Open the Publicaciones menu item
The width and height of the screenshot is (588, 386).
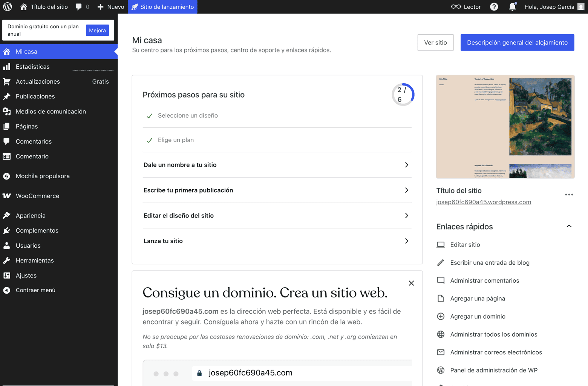tap(59, 96)
